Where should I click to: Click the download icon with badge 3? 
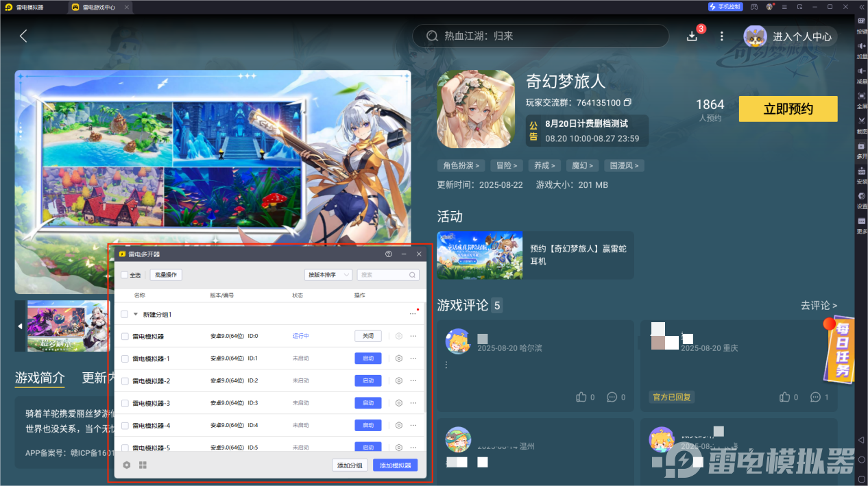692,35
